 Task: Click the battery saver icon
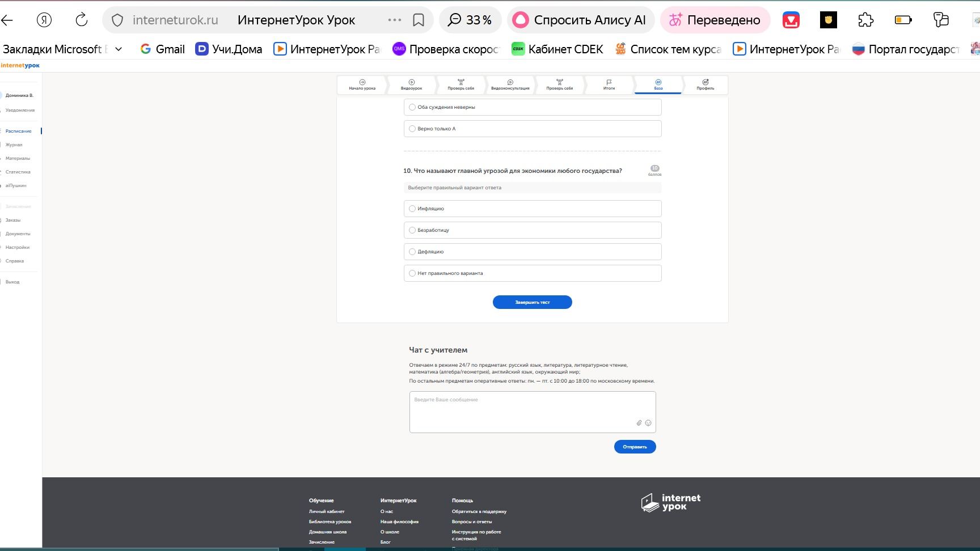[x=903, y=20]
